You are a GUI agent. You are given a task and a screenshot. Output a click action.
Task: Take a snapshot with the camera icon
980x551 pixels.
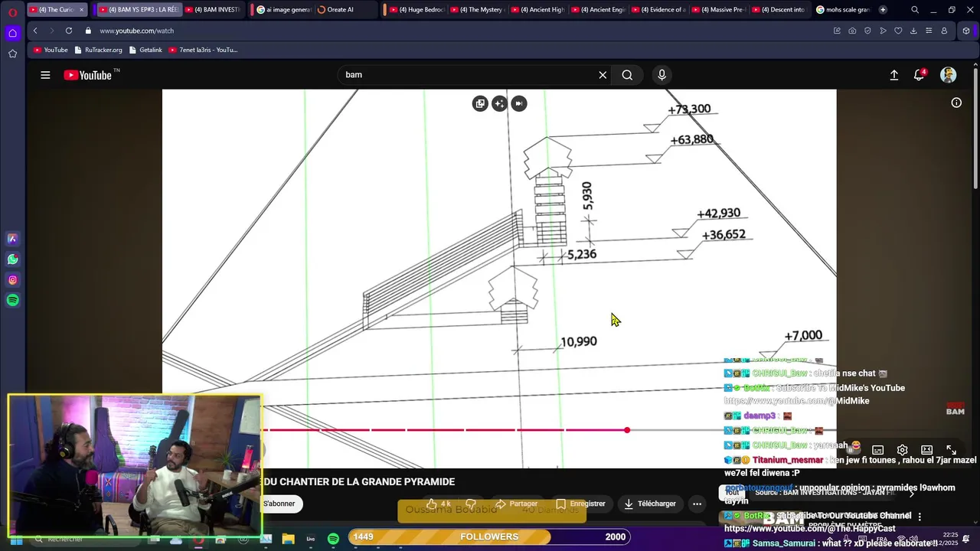point(852,31)
